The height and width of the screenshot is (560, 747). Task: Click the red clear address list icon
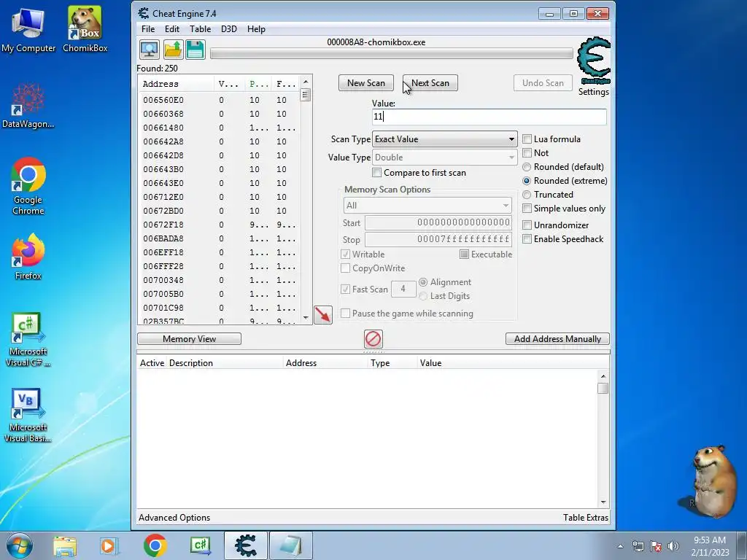tap(373, 339)
